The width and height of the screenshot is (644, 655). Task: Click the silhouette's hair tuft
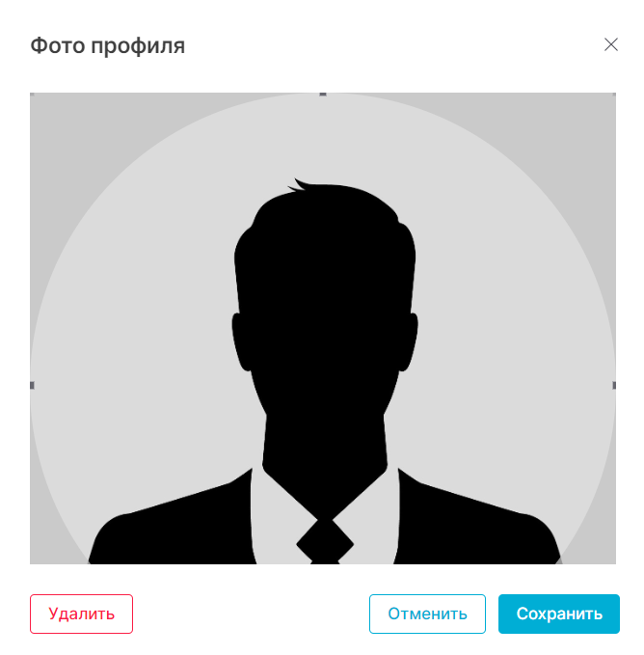pos(297,185)
